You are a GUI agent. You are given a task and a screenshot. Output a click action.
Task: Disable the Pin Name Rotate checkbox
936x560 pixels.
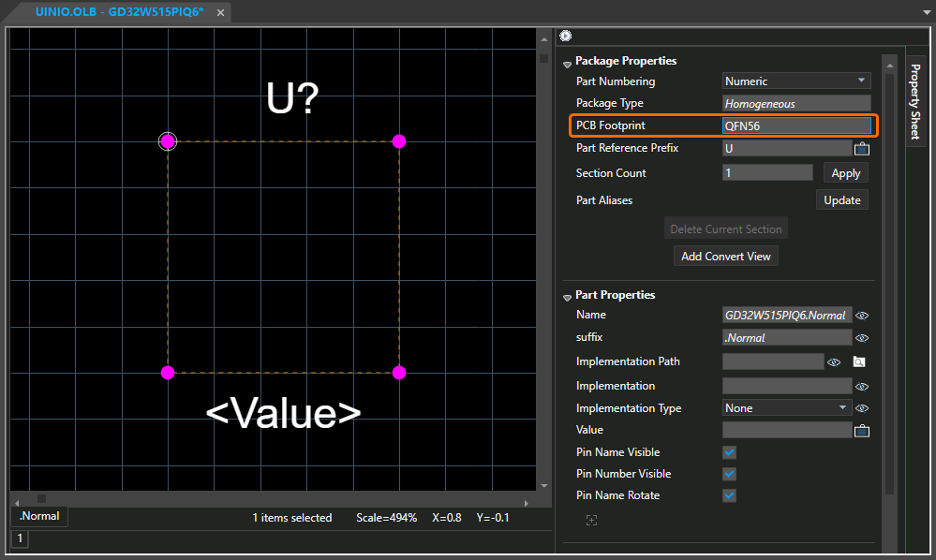click(x=729, y=495)
